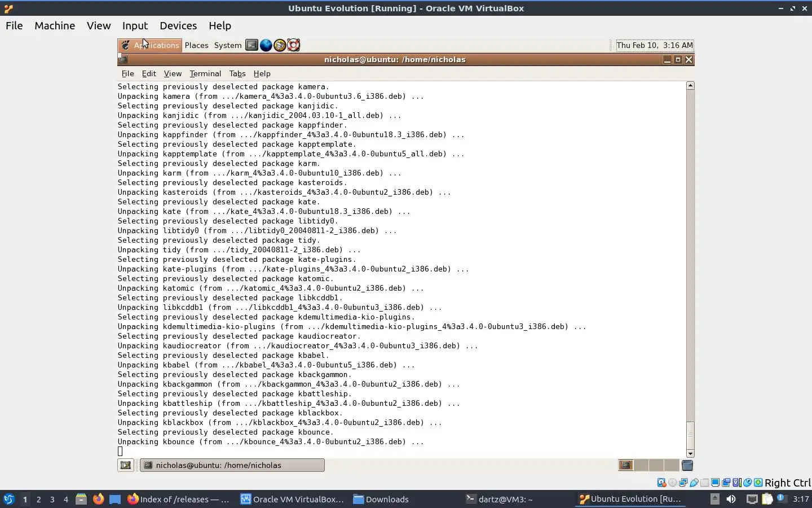Click 'Unpacking kate-plugins' line in terminal output
Screen dimensions: 812x508
coord(293,269)
